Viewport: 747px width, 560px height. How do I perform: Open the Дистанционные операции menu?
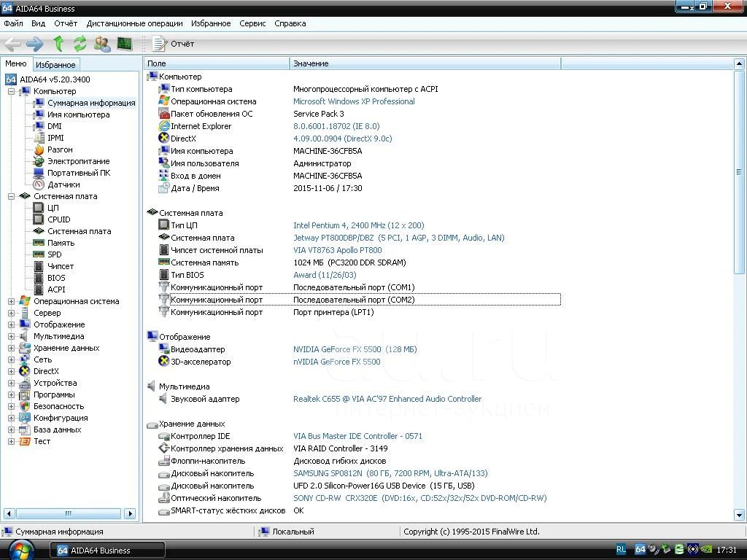[134, 23]
